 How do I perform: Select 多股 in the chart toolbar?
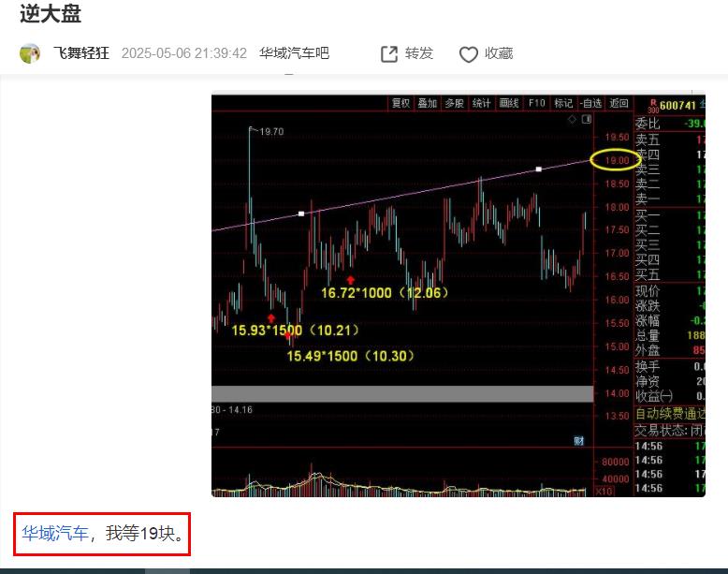(455, 103)
